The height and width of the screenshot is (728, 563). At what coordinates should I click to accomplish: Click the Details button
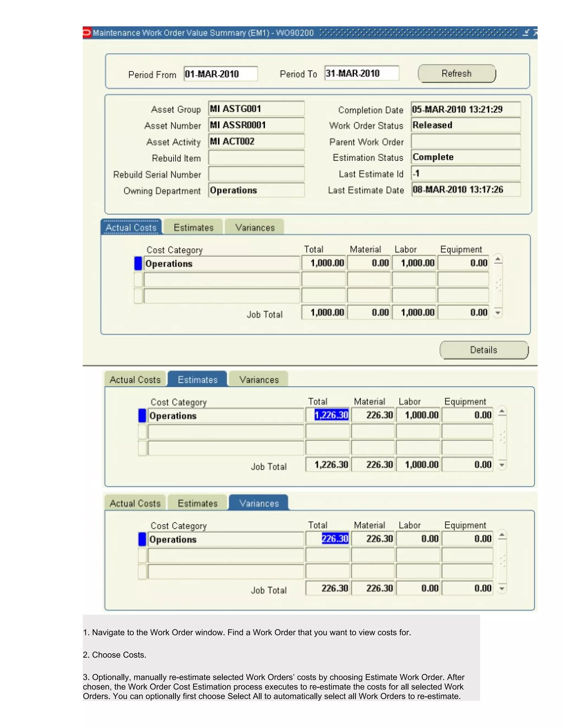(x=484, y=350)
